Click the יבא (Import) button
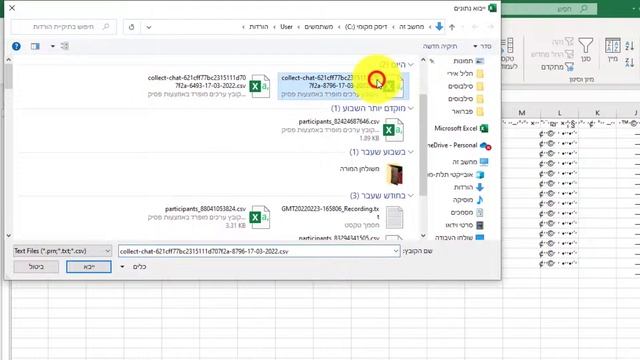Image resolution: width=640 pixels, height=360 pixels. (x=89, y=267)
